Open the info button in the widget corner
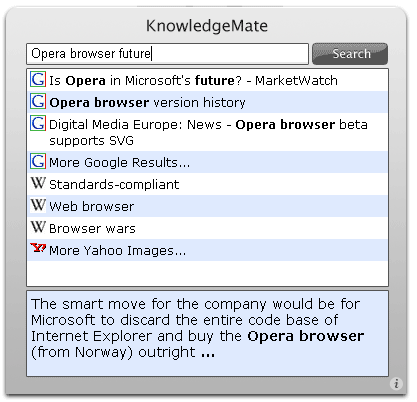The width and height of the screenshot is (417, 402). (x=396, y=383)
